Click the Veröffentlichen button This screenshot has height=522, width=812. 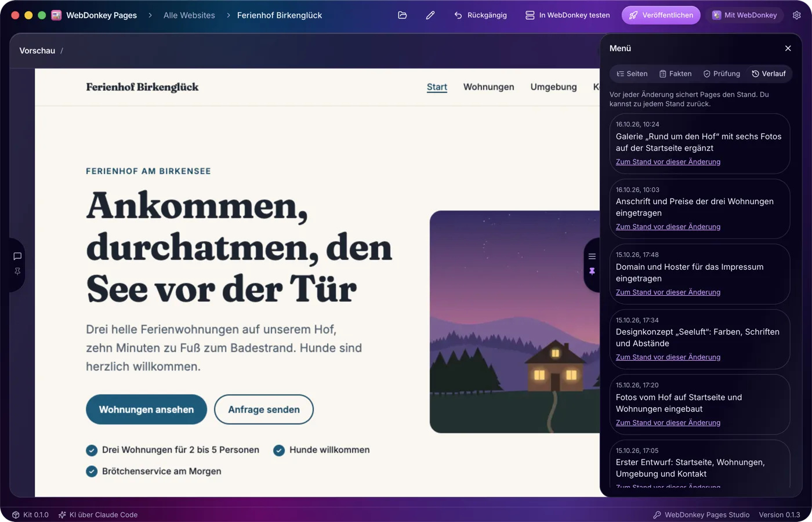pyautogui.click(x=661, y=15)
